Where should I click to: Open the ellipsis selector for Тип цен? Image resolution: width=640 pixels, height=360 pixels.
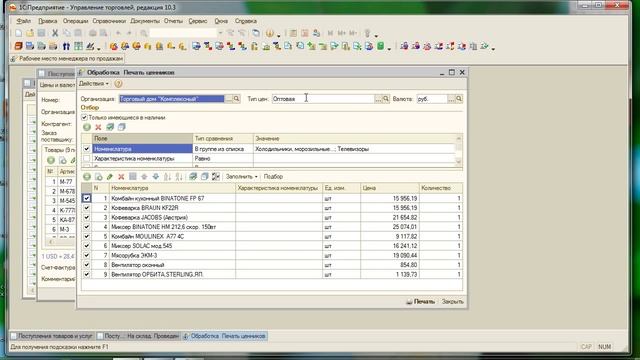click(378, 99)
